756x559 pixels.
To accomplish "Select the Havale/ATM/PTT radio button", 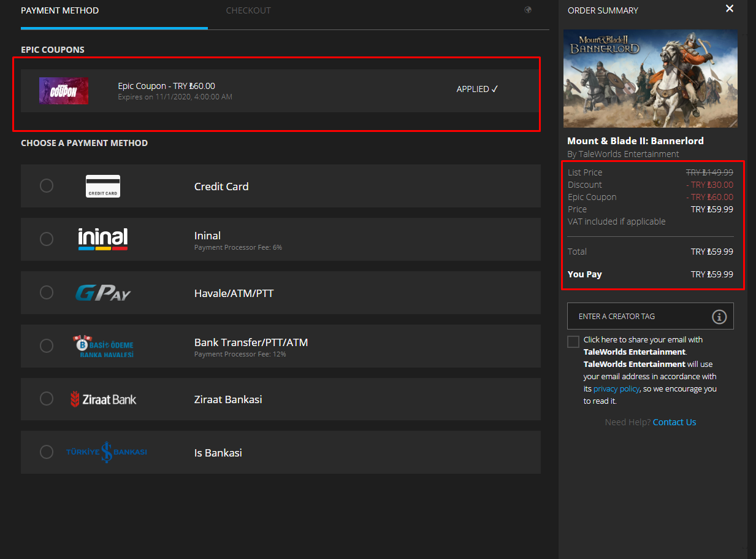I will click(x=47, y=293).
